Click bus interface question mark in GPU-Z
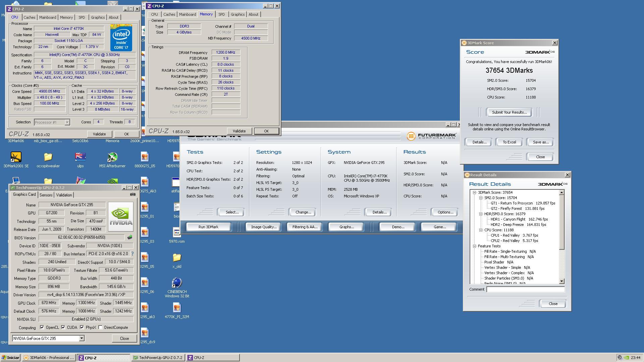The height and width of the screenshot is (362, 644). (132, 254)
